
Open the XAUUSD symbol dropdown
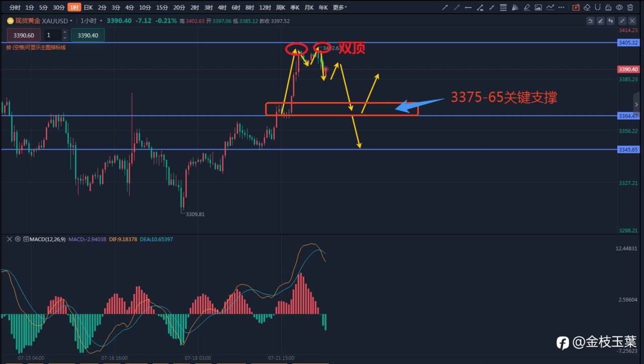tap(71, 21)
